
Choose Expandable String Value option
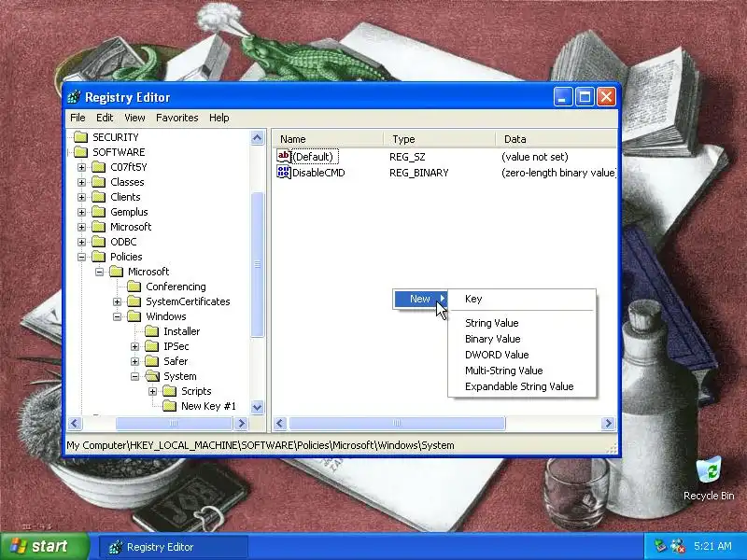click(x=522, y=386)
